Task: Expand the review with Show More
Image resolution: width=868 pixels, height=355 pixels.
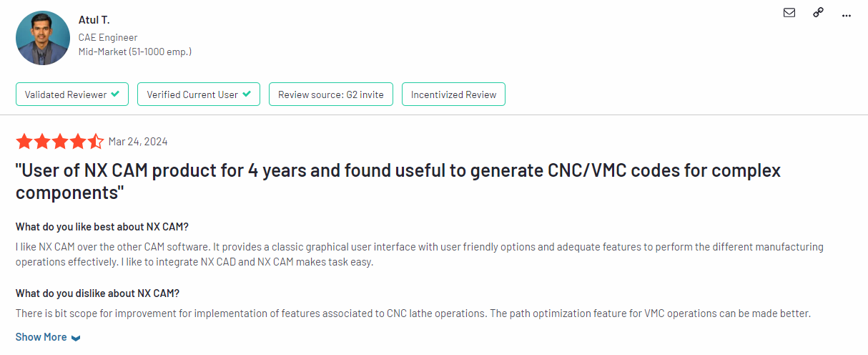Action: (41, 337)
